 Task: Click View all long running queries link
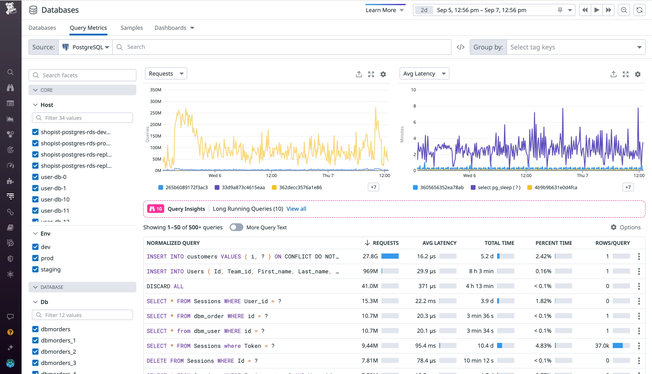coord(296,209)
